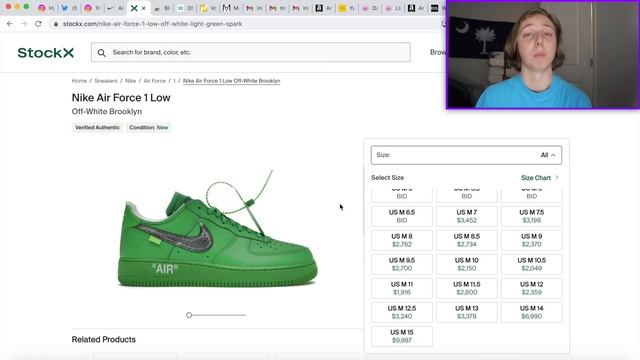Select size US M 9

[531, 240]
